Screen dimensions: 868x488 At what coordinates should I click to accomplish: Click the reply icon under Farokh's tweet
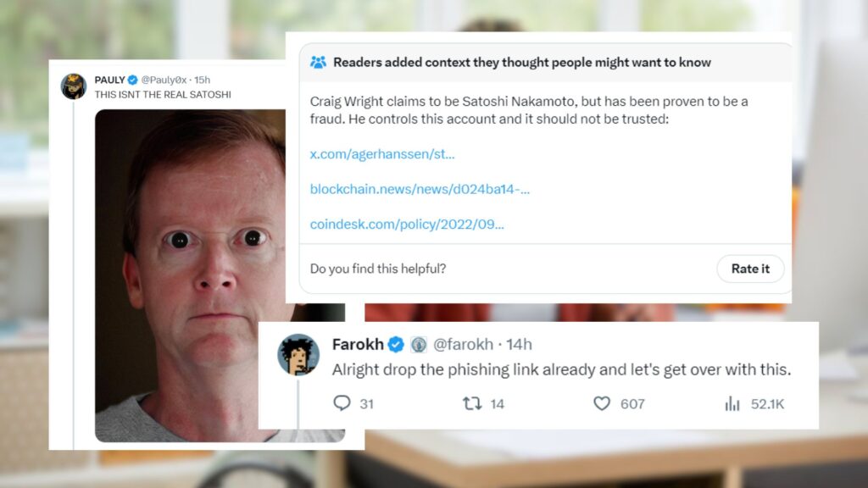tap(342, 402)
